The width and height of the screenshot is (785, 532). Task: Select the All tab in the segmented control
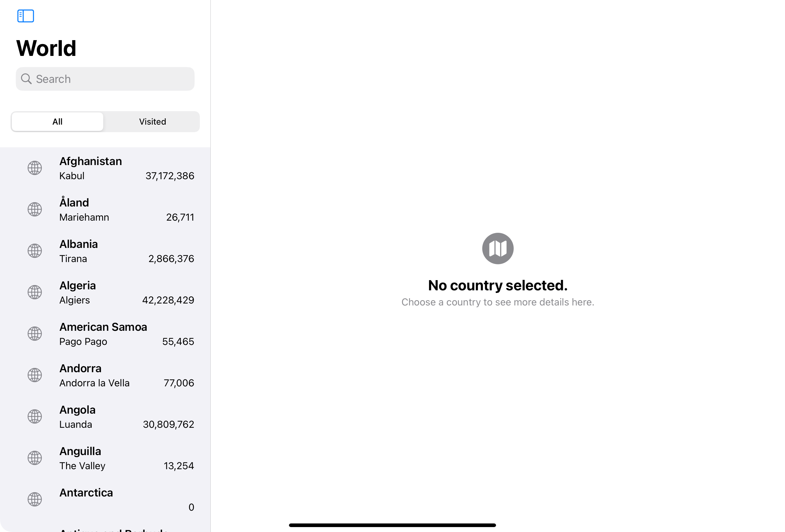tap(57, 122)
